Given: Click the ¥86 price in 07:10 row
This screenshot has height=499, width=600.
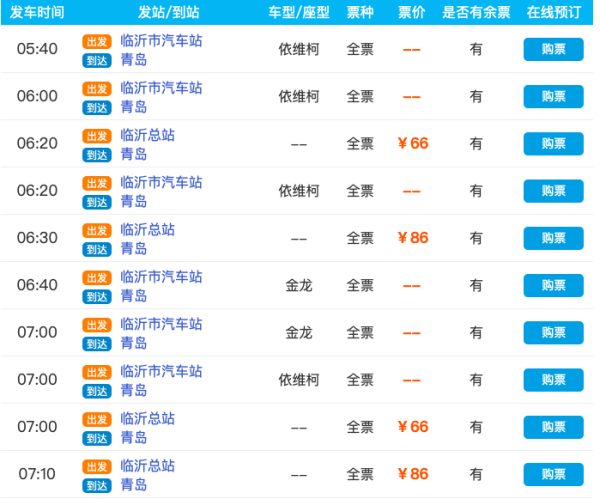Looking at the screenshot, I should tap(412, 474).
